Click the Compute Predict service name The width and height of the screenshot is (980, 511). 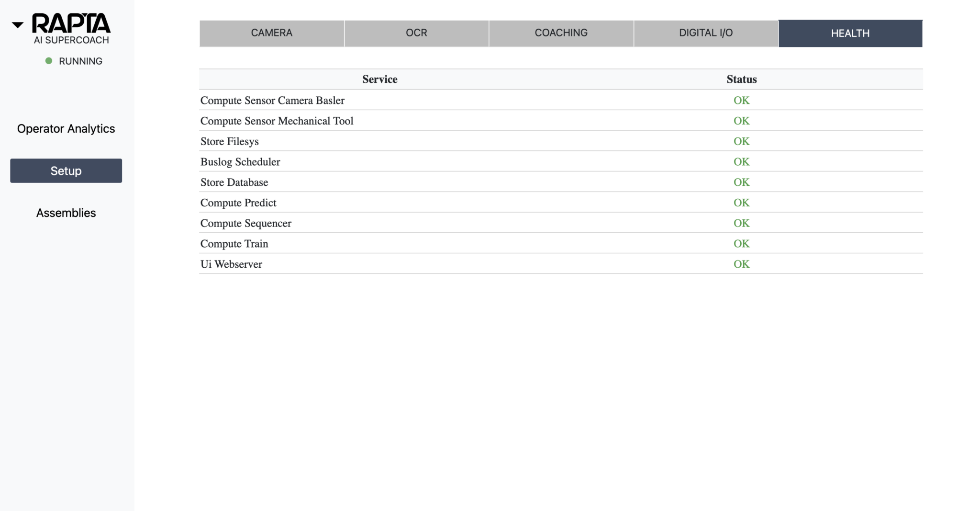(238, 203)
